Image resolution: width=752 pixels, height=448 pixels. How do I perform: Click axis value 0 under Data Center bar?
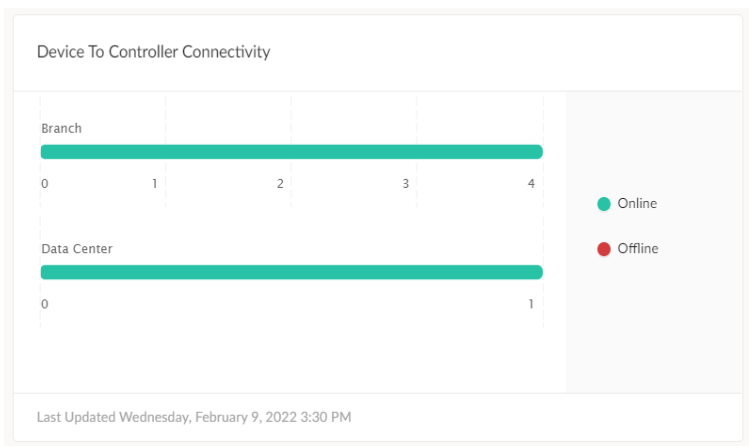[44, 304]
